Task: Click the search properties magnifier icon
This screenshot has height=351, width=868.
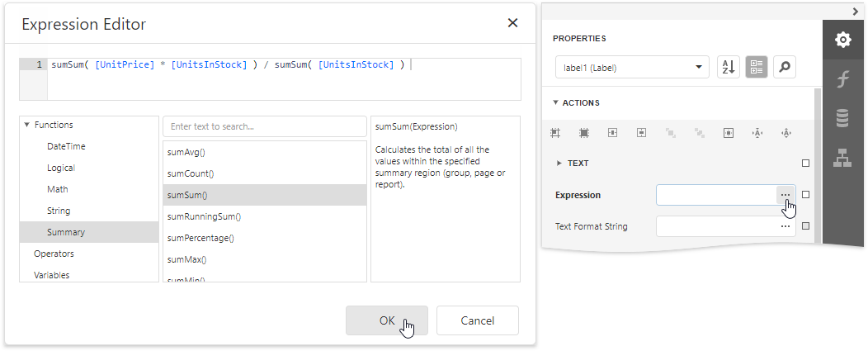Action: (785, 68)
